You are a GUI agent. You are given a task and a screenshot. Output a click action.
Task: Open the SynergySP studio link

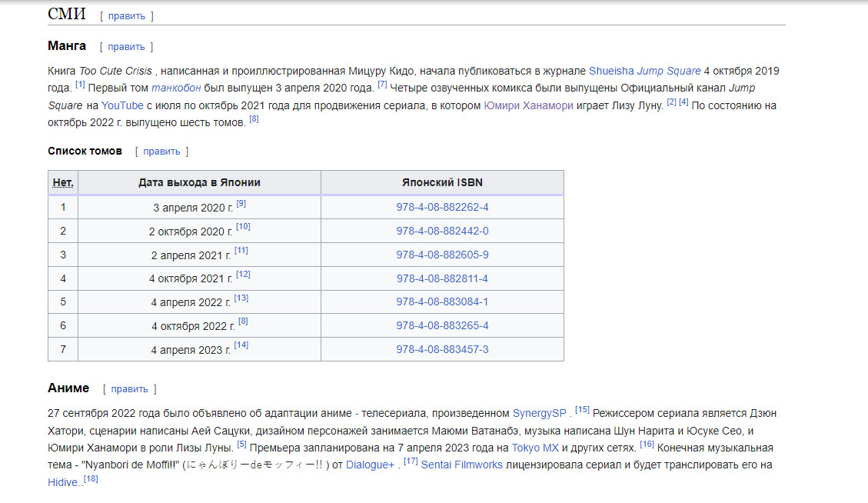click(x=539, y=413)
